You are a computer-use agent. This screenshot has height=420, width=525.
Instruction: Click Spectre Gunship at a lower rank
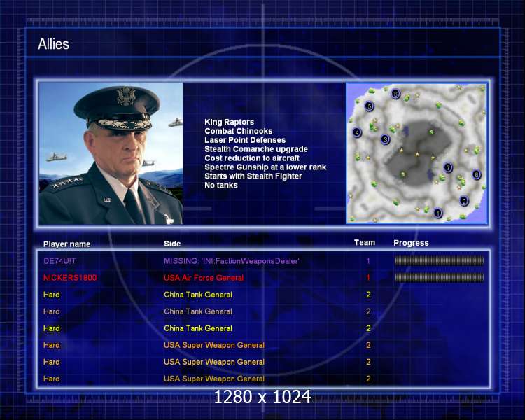pyautogui.click(x=265, y=167)
